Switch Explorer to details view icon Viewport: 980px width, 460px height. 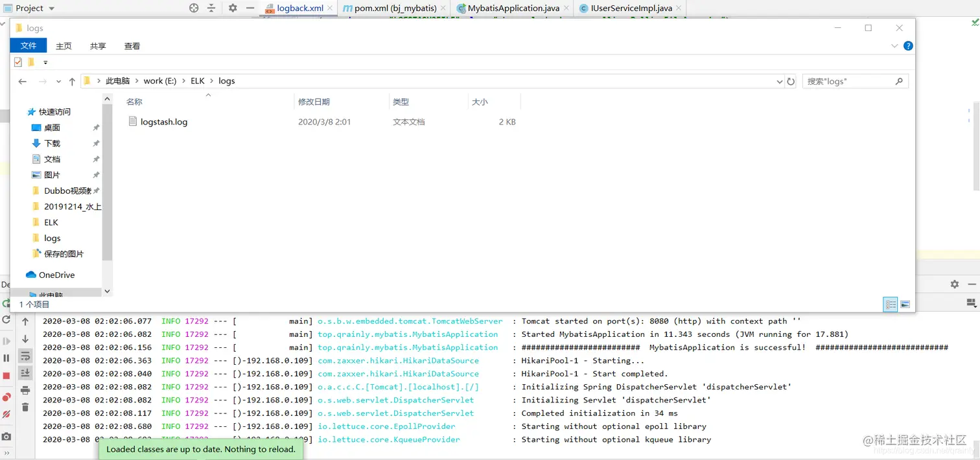[891, 305]
